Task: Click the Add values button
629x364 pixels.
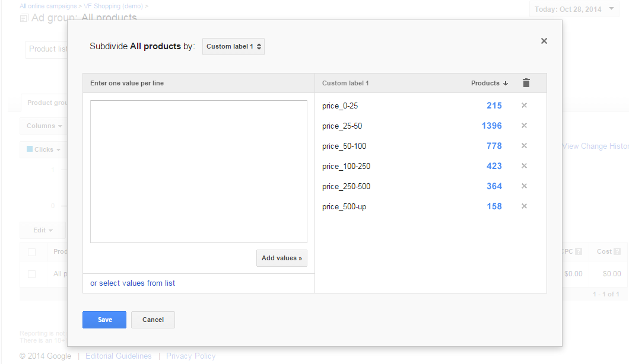Action: pyautogui.click(x=282, y=258)
